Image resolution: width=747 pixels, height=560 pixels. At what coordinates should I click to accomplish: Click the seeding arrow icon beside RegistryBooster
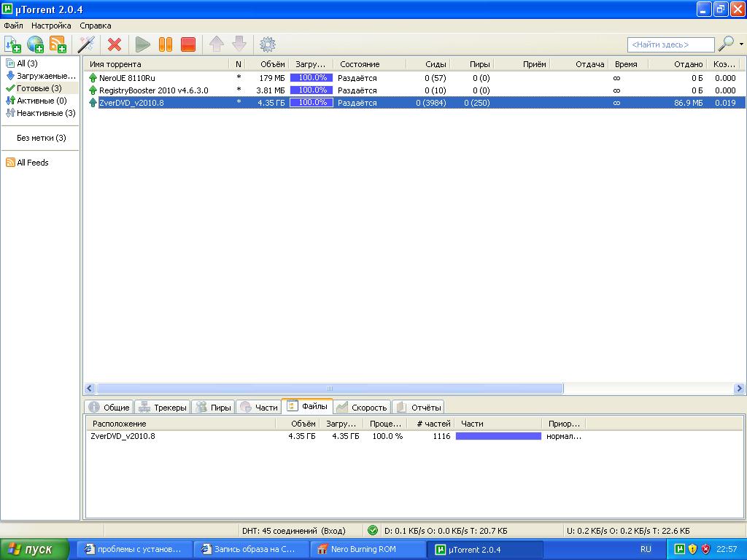[93, 90]
